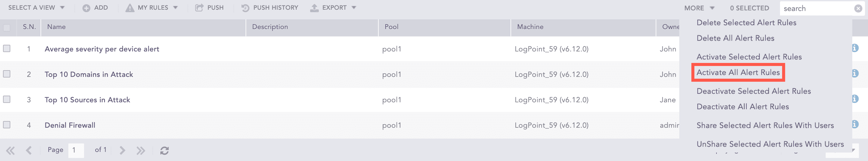
Task: Choose Activate All Alert Rules
Action: click(x=738, y=72)
